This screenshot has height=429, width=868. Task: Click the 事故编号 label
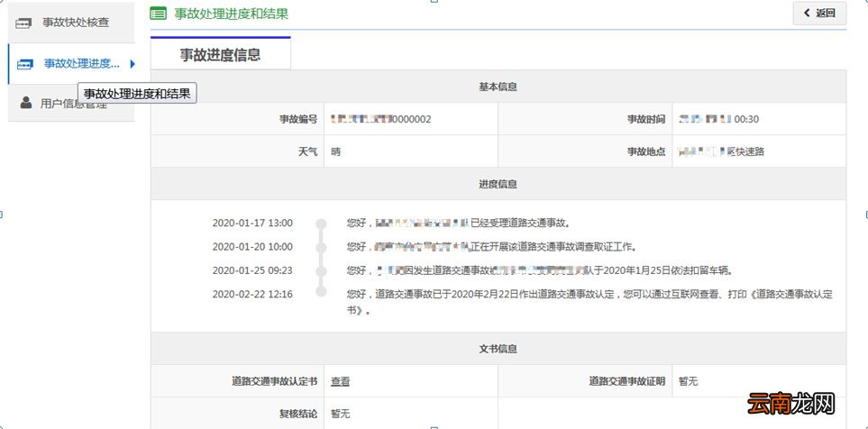(298, 119)
